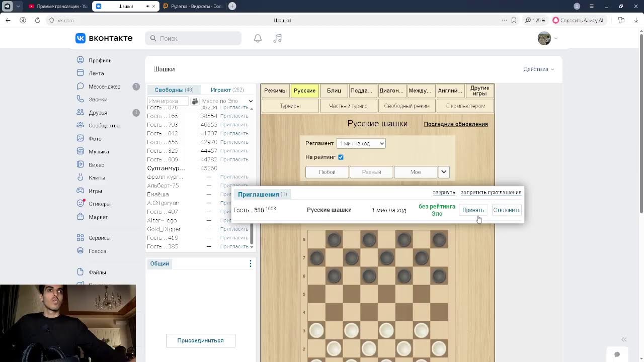Viewport: 644px width, 362px height.
Task: Click the notifications bell icon
Action: pos(258,38)
